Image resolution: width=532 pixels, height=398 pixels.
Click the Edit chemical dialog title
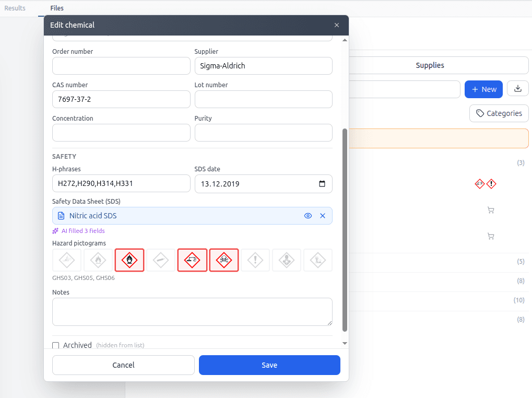click(x=72, y=25)
